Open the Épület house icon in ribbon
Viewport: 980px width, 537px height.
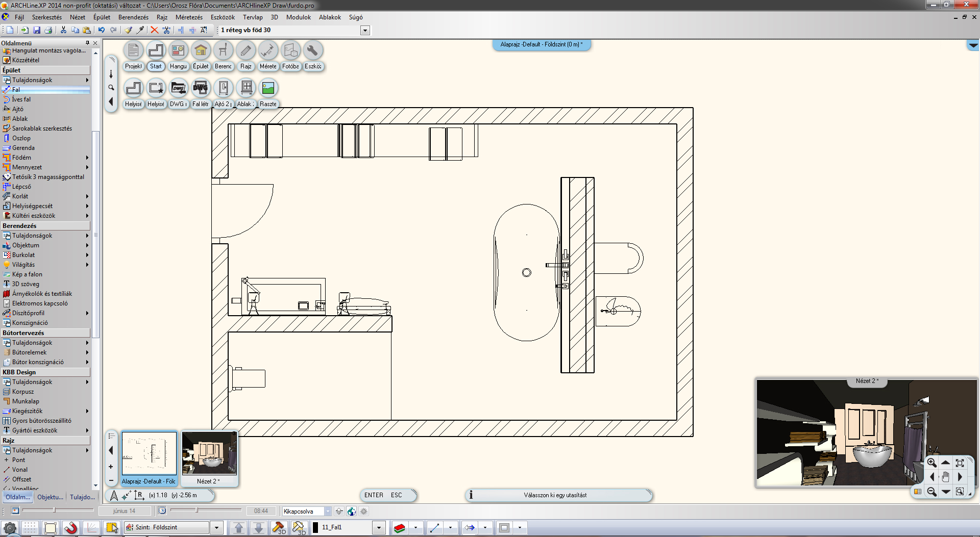pos(201,50)
